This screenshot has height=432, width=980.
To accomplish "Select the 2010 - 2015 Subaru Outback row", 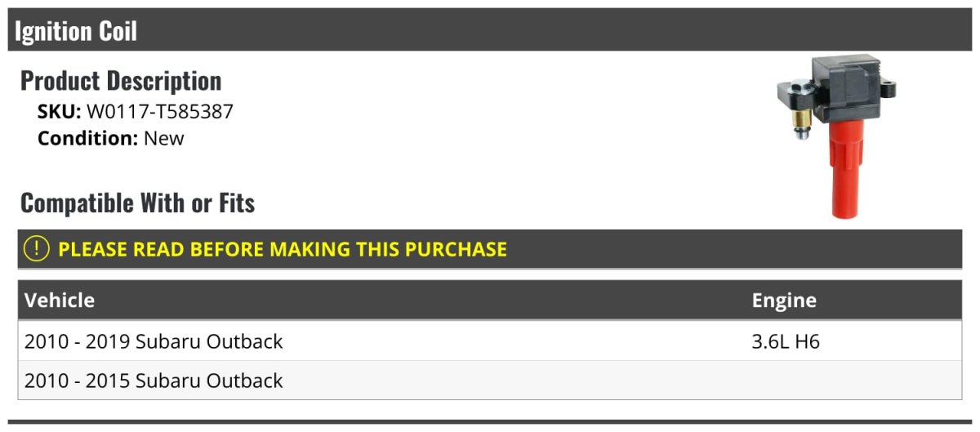I will point(154,381).
